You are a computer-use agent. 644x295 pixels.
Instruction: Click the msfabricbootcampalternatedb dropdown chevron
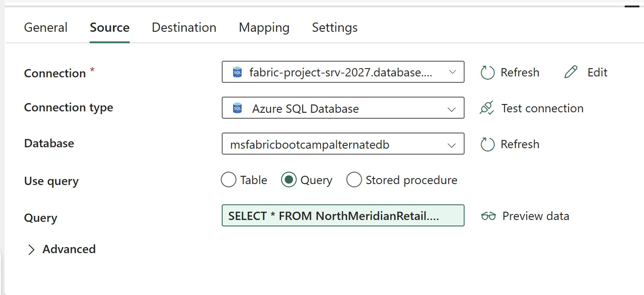[452, 145]
